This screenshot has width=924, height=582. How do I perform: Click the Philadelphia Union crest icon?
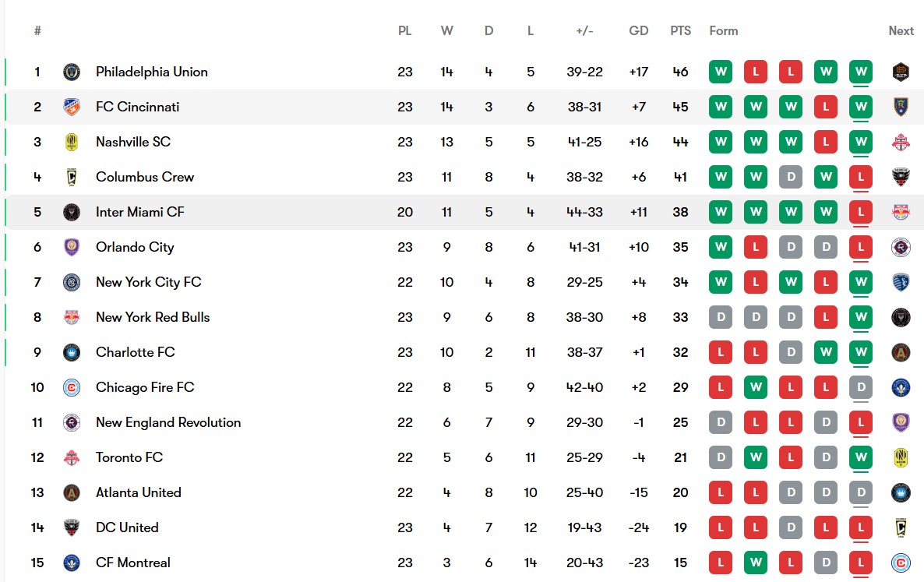point(72,72)
